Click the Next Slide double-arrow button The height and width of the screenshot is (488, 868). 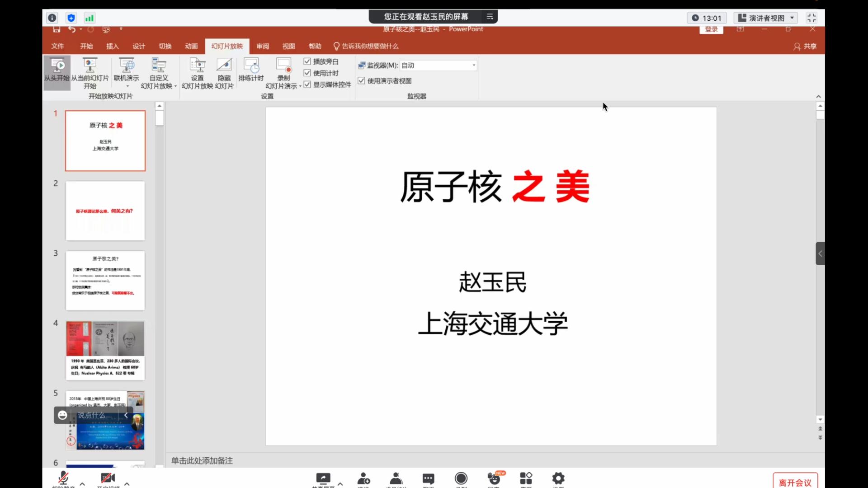coord(820,437)
